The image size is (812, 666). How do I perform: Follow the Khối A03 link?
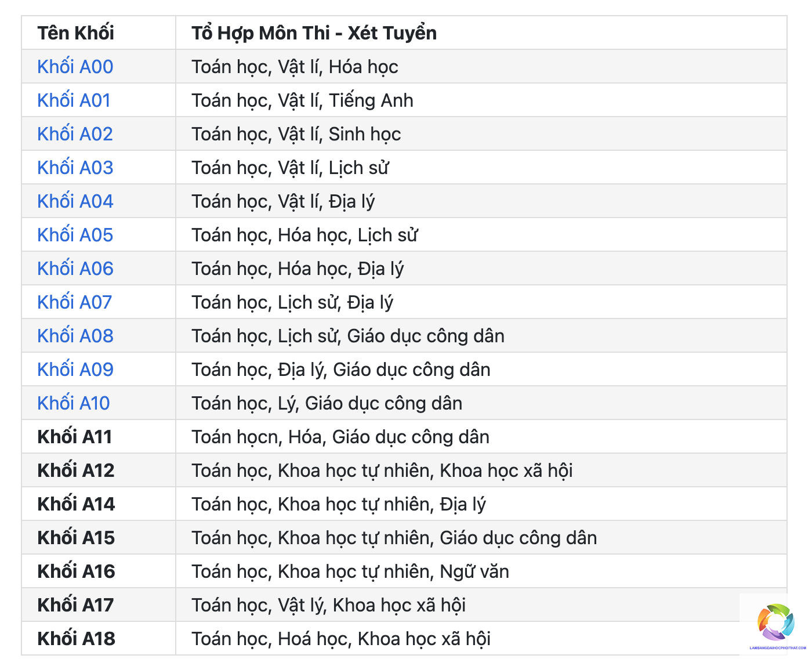[x=75, y=168]
